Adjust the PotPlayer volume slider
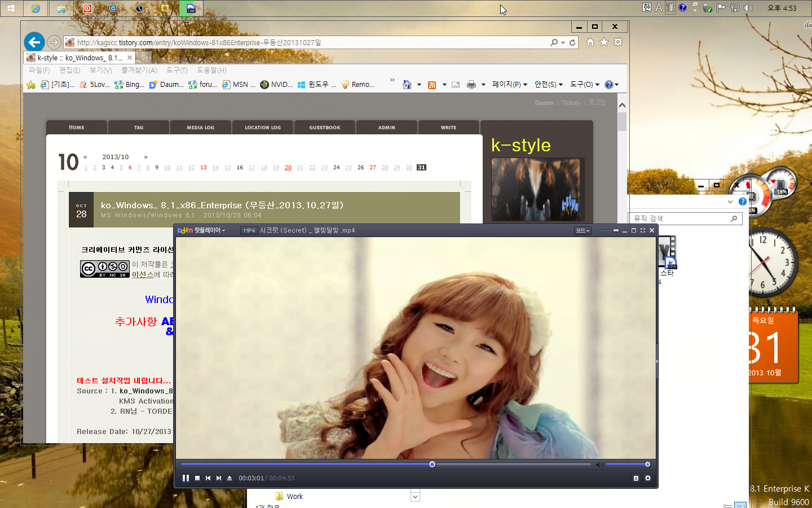 [628, 465]
